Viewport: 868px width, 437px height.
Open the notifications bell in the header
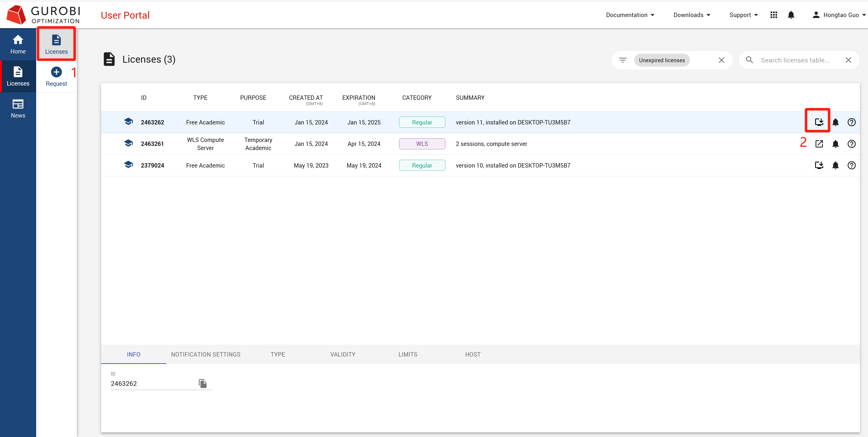point(791,15)
